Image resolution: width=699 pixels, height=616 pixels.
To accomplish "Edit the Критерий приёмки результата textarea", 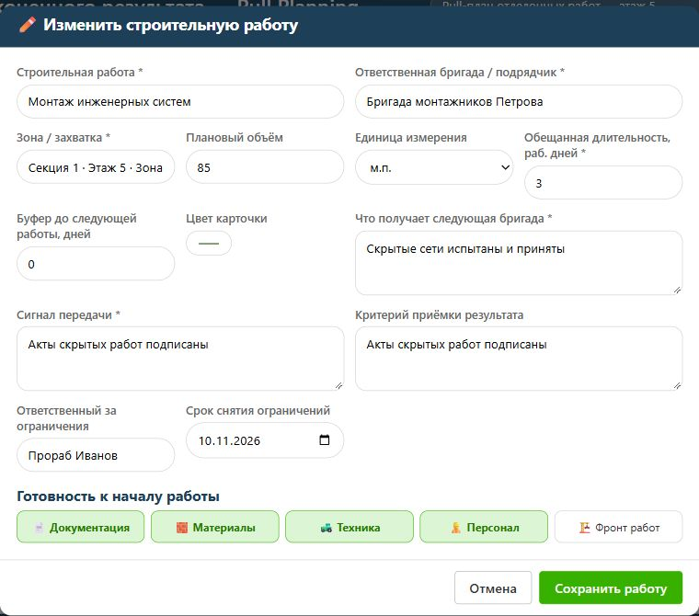I will click(519, 359).
